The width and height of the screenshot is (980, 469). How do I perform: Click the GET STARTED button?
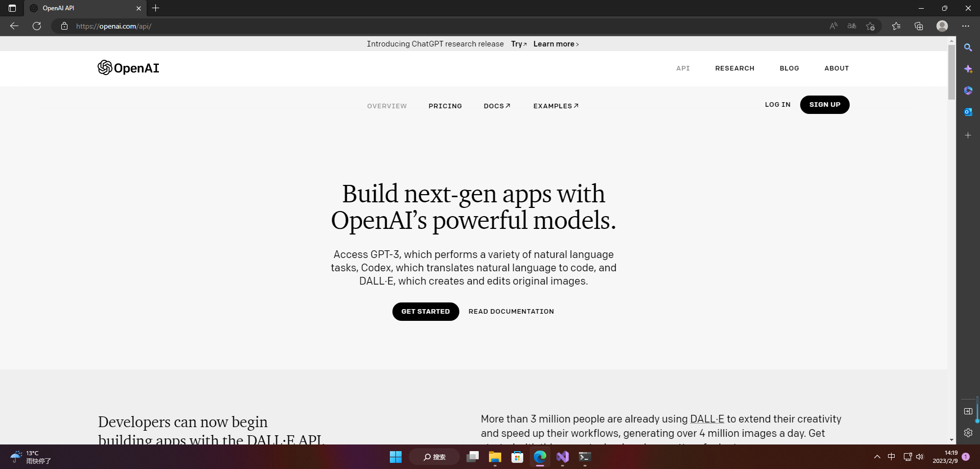426,312
